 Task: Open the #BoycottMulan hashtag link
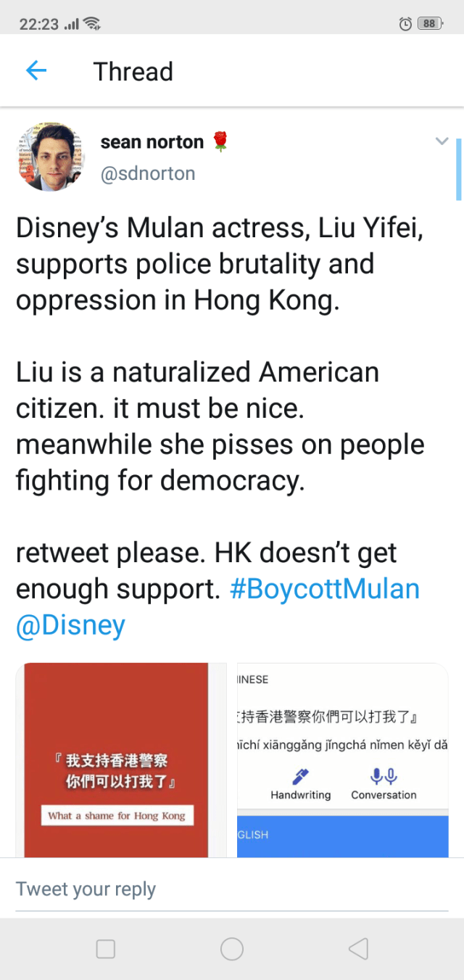(325, 589)
